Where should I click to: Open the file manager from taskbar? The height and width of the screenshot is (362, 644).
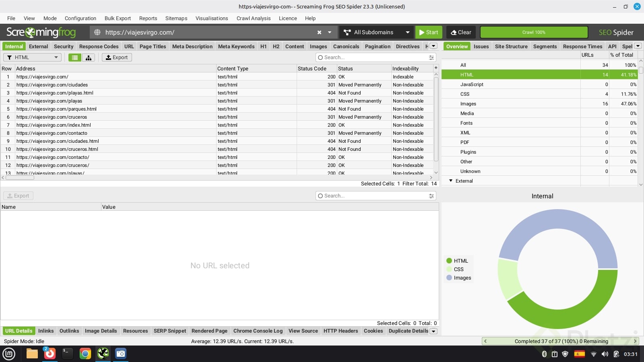point(32,354)
